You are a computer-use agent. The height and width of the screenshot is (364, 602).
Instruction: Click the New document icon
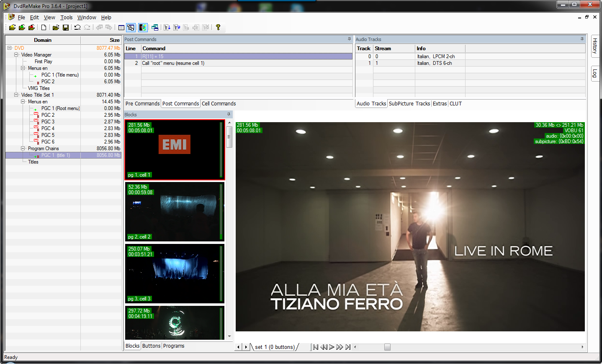tap(44, 28)
